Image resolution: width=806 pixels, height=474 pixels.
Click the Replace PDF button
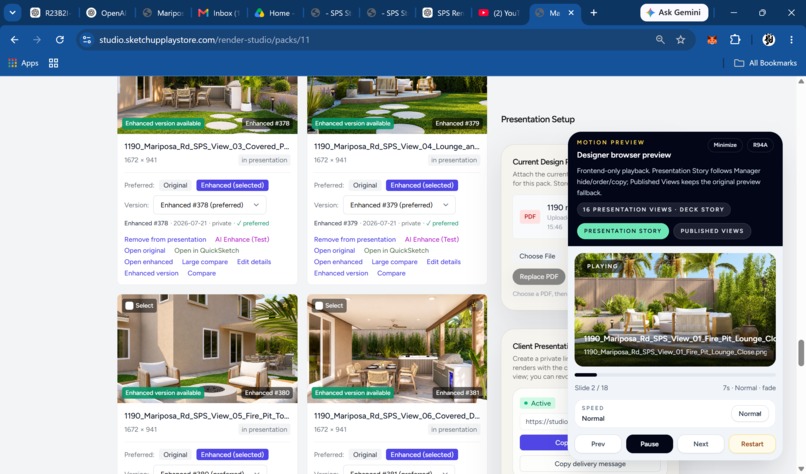539,277
